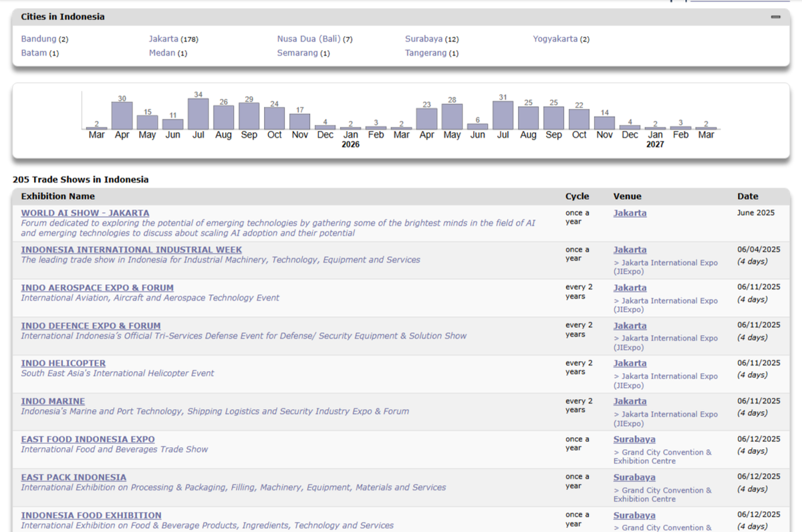Viewport: 802px width, 532px height.
Task: Click Surabaya venue for East Pack row
Action: 634,478
